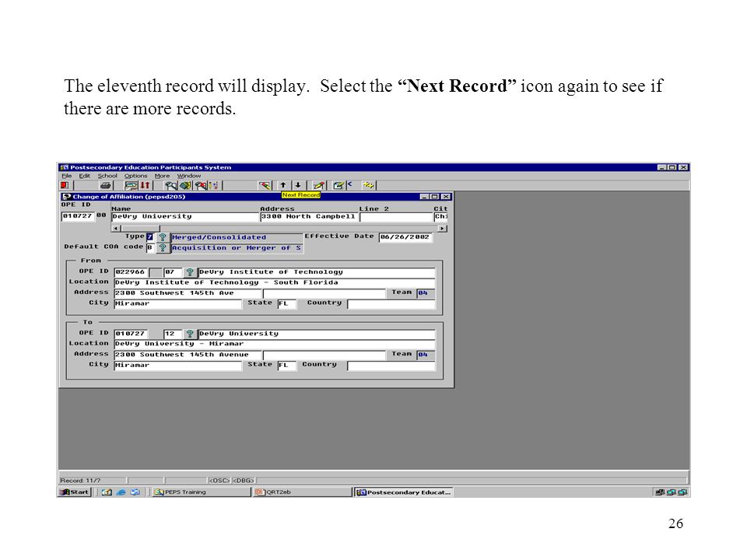Viewport: 747px width, 560px height.
Task: Click To Location DeVry University - Miramar
Action: coord(275,344)
